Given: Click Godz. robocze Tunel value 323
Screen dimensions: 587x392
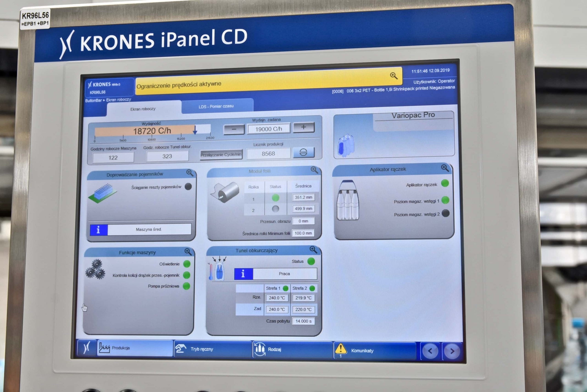Looking at the screenshot, I should [167, 156].
